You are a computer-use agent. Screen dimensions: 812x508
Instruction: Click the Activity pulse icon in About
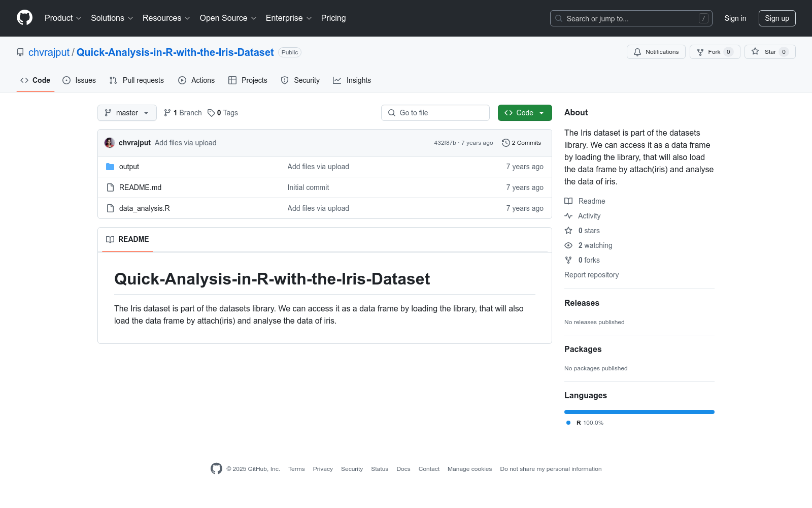click(568, 216)
